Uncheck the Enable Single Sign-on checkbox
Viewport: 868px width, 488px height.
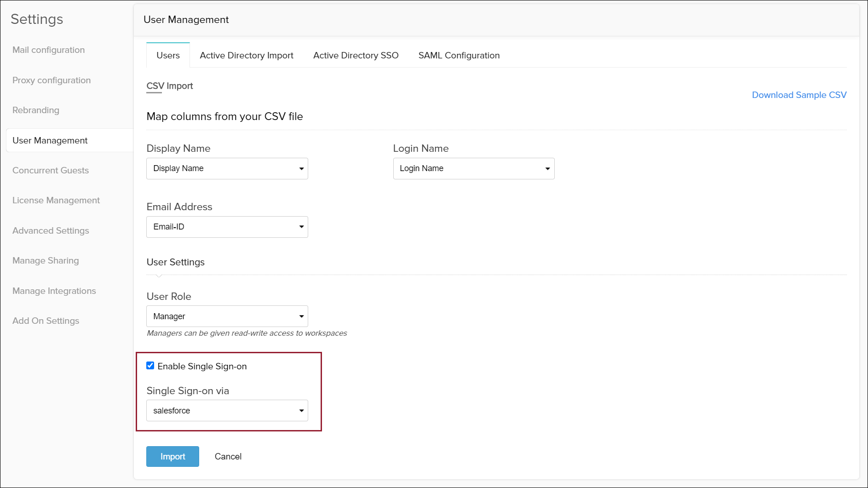click(150, 366)
